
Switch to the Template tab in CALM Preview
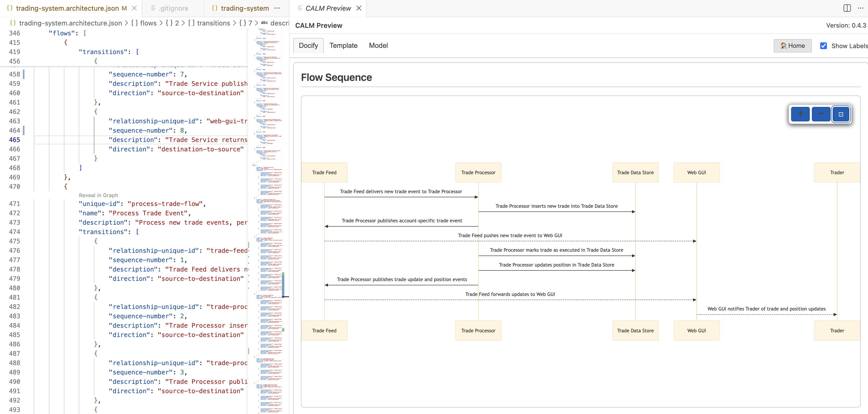343,46
